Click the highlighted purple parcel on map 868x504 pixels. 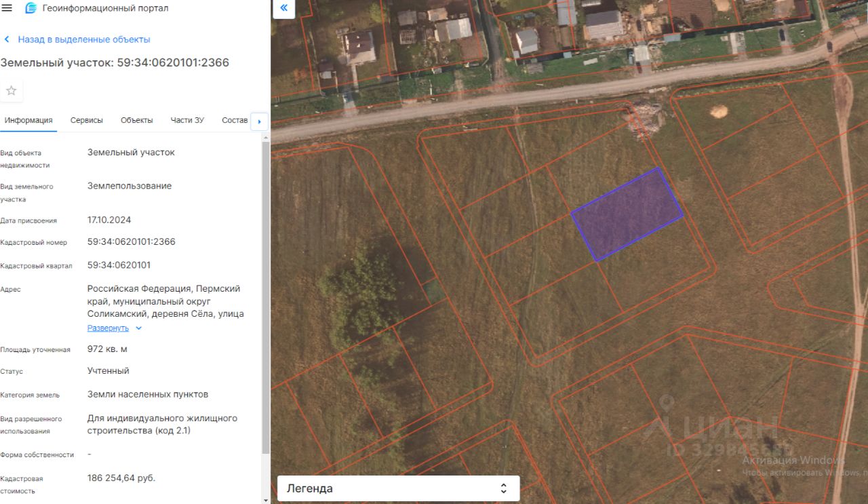pyautogui.click(x=627, y=214)
